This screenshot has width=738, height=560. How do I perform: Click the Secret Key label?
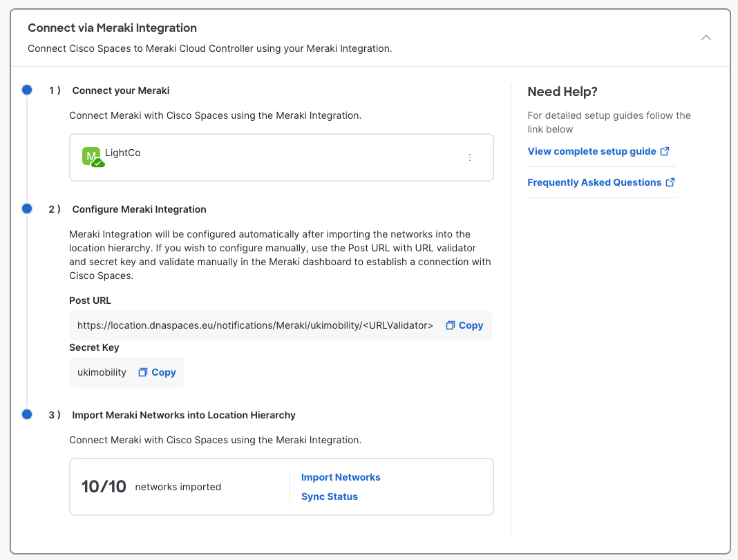coord(94,347)
